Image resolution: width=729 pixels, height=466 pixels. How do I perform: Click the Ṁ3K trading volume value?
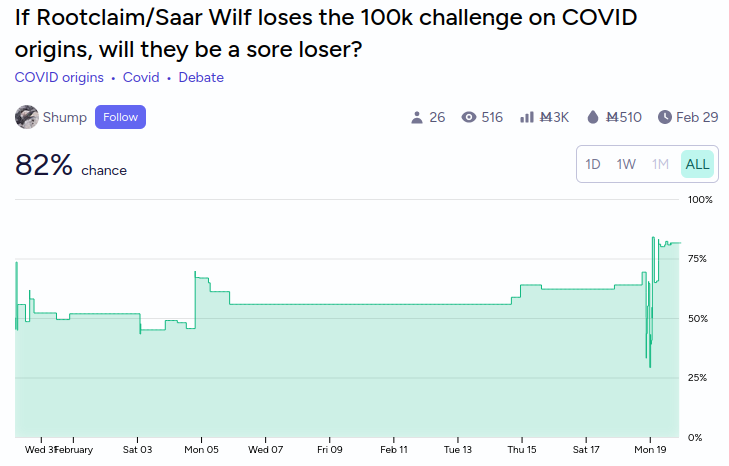pos(554,117)
